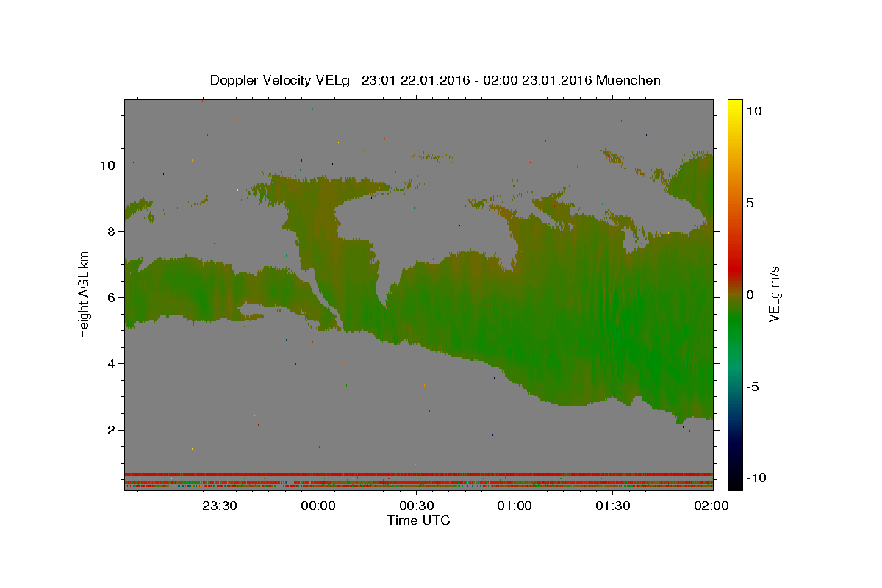Viewport: 882px width, 588px height.
Task: Click the 8 km height tick label
Action: 110,231
